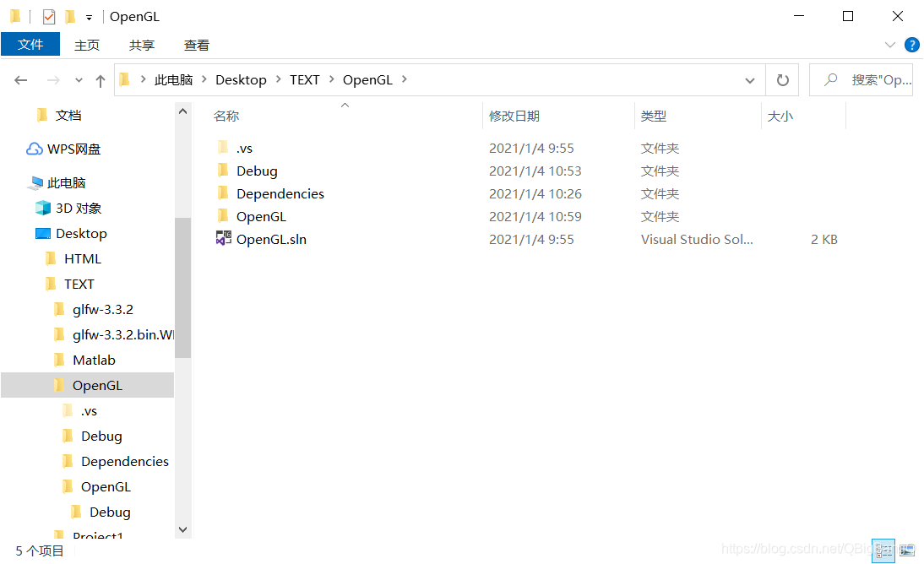The width and height of the screenshot is (924, 564).
Task: Open the Matlab folder in navigation tree
Action: coord(94,360)
